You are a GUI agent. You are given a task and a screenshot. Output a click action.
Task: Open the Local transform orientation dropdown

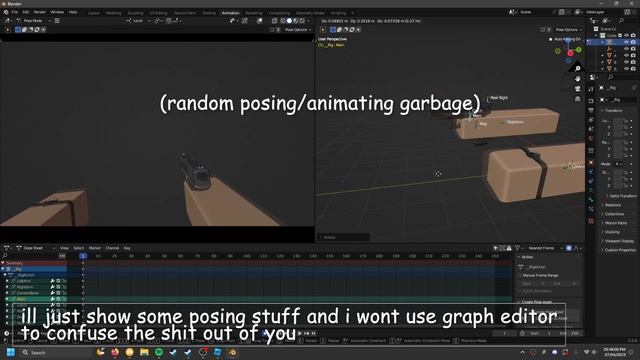point(137,20)
